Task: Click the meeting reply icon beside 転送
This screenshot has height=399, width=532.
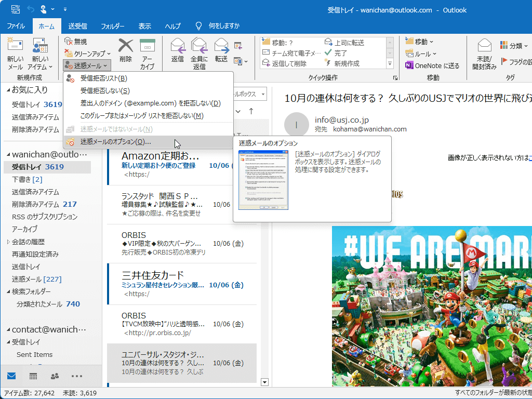Action: tap(238, 45)
